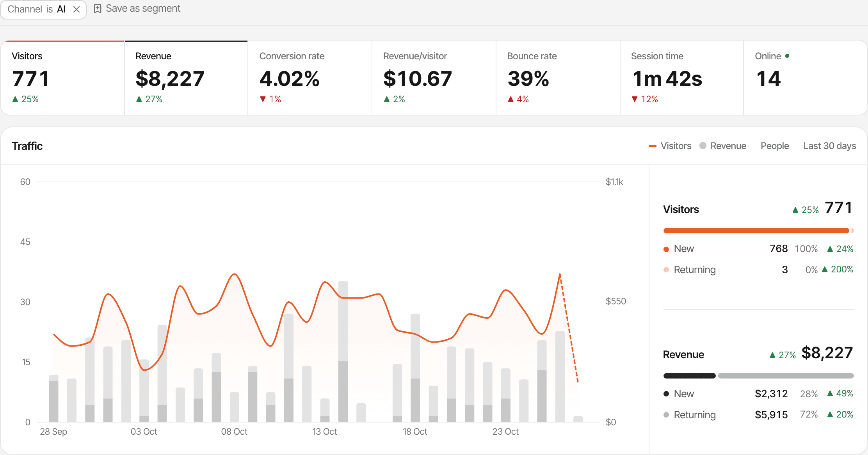This screenshot has width=868, height=455.
Task: Click the 08 Oct label on chart axis
Action: 234,432
